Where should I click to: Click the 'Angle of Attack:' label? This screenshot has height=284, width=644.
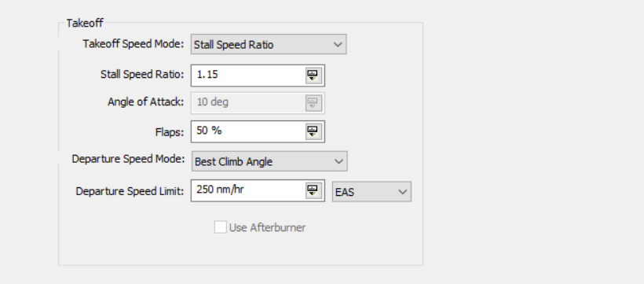pyautogui.click(x=146, y=102)
